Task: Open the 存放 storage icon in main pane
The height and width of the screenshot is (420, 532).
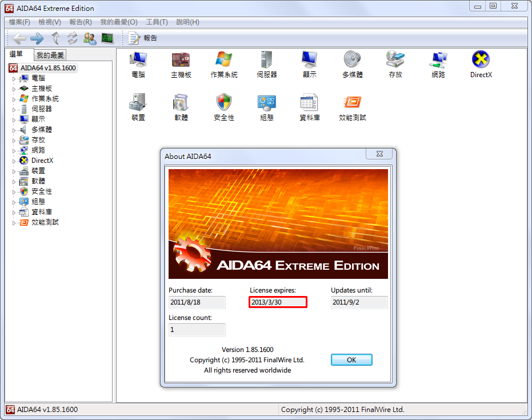Action: (395, 65)
